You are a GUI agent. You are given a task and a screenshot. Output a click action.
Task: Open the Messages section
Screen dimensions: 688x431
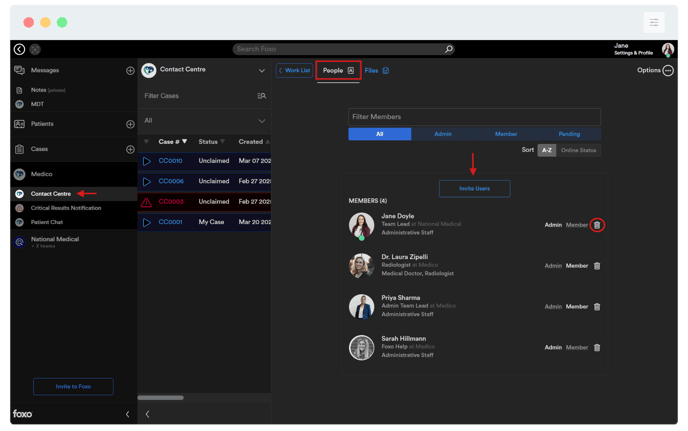pyautogui.click(x=45, y=70)
